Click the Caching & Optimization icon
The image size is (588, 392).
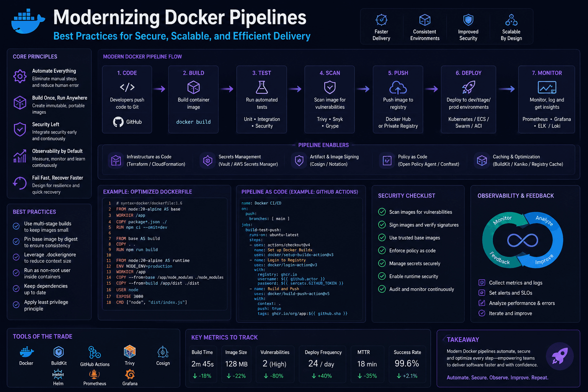[x=482, y=160]
